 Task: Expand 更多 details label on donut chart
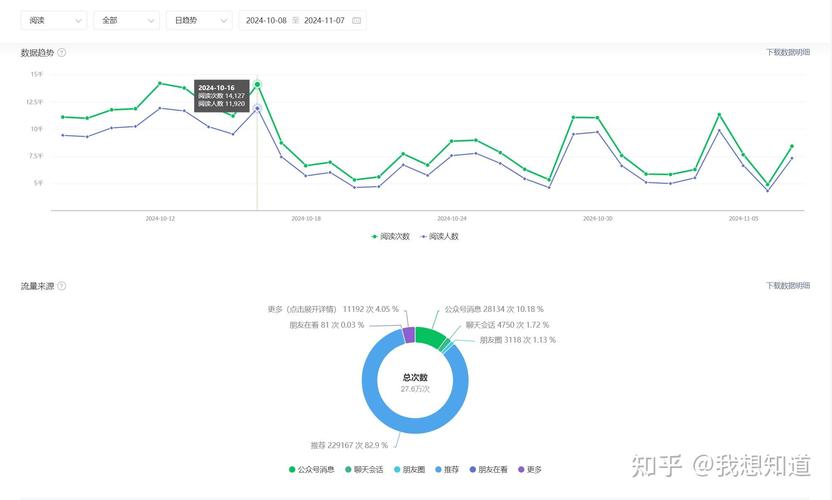tap(333, 309)
